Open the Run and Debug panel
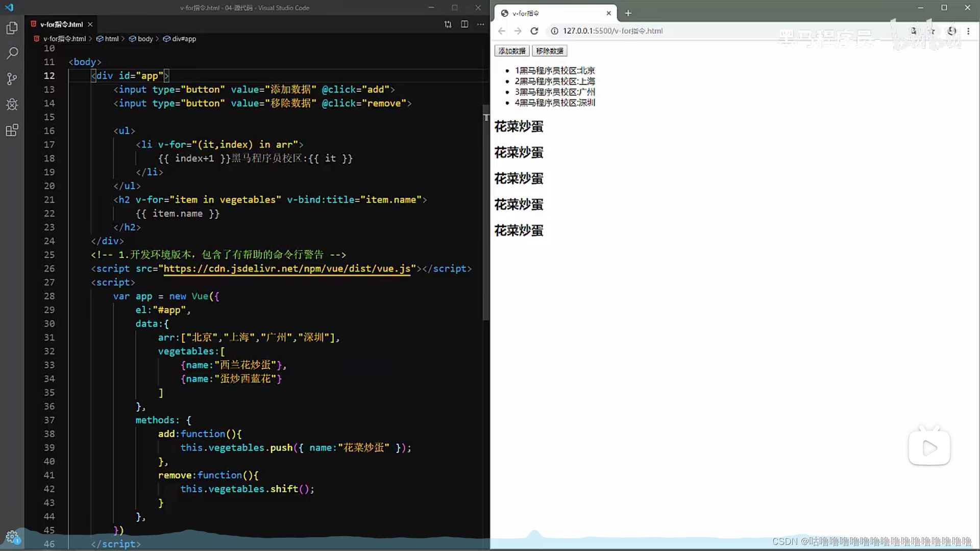This screenshot has height=551, width=980. click(12, 105)
